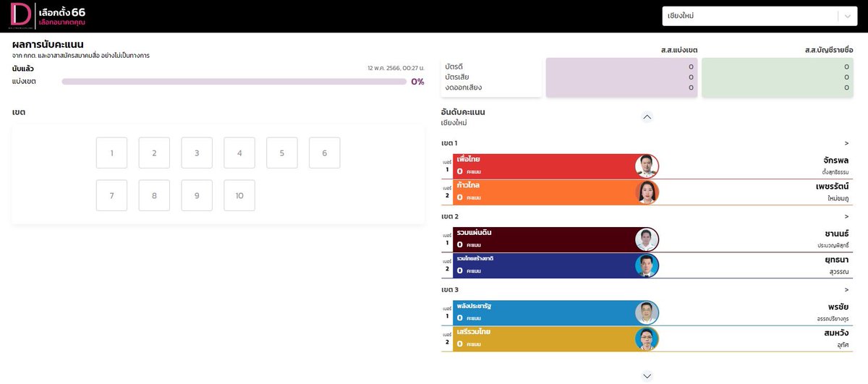Click the เขต 2 section label
Viewport: 868px width, 384px height.
point(449,216)
